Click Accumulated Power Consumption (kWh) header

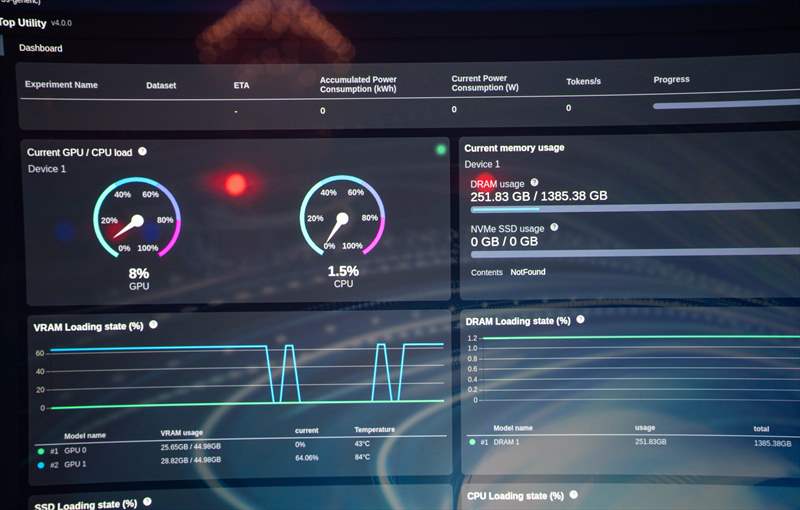click(x=358, y=84)
